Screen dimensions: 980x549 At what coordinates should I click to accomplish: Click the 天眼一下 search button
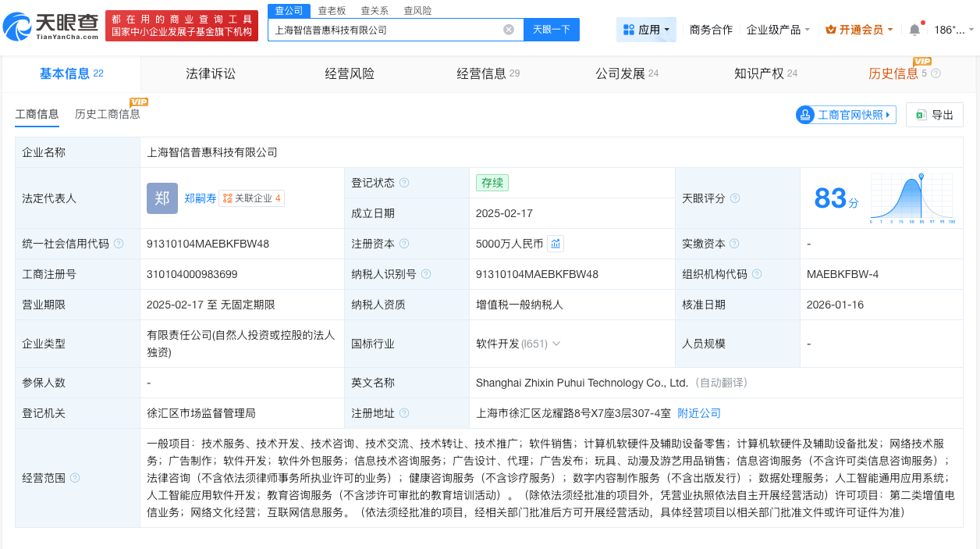[552, 29]
